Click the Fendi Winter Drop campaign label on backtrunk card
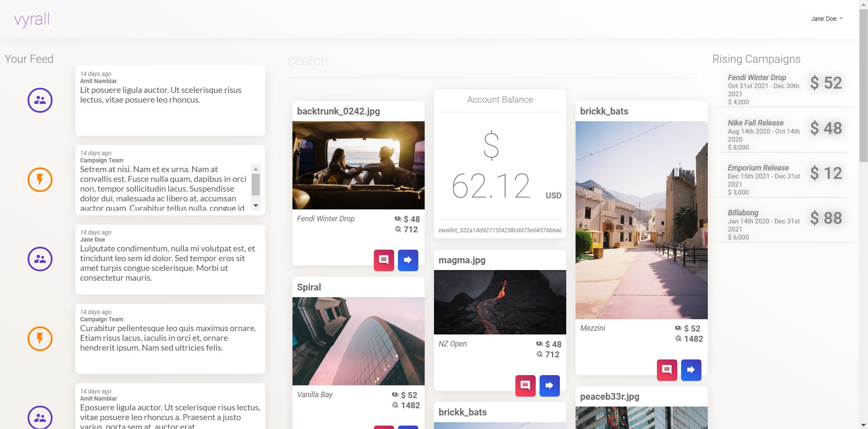868x429 pixels. 326,219
